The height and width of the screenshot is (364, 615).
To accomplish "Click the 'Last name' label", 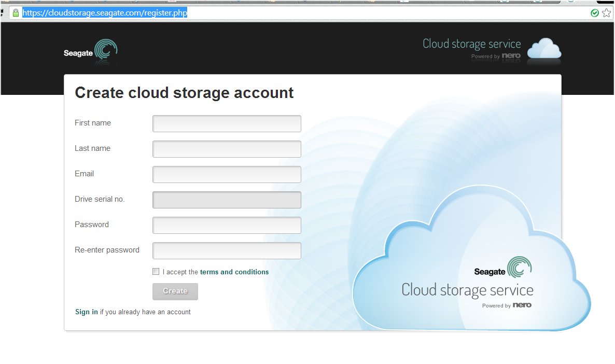I will point(93,148).
